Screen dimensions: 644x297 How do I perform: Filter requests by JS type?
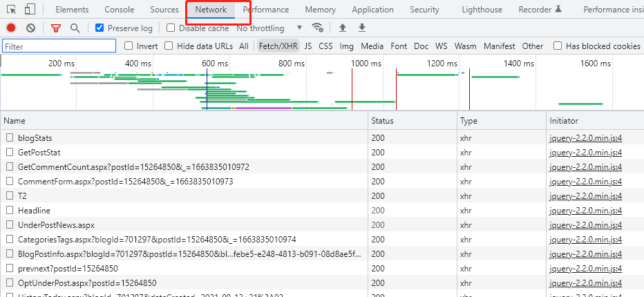(x=308, y=46)
